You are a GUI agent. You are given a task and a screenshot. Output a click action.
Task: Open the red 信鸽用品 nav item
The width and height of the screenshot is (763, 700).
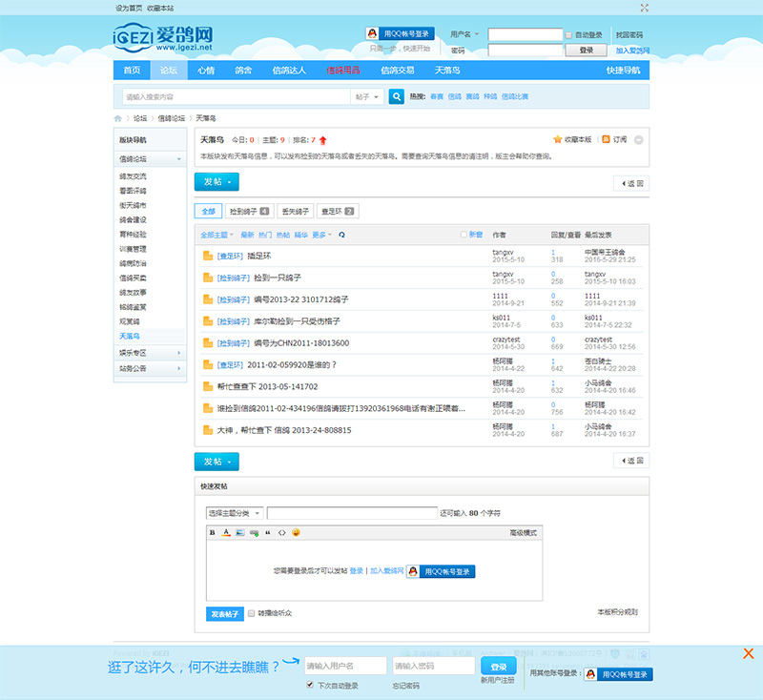coord(343,70)
